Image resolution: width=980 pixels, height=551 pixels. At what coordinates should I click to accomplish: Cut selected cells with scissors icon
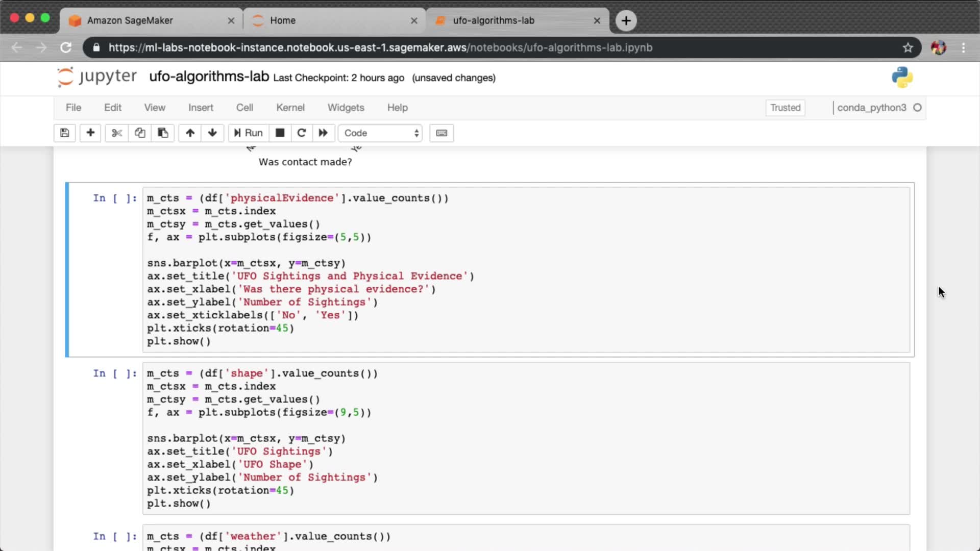click(117, 133)
